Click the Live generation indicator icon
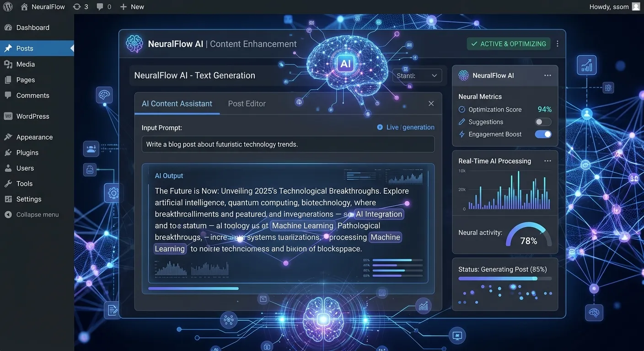 coord(380,128)
